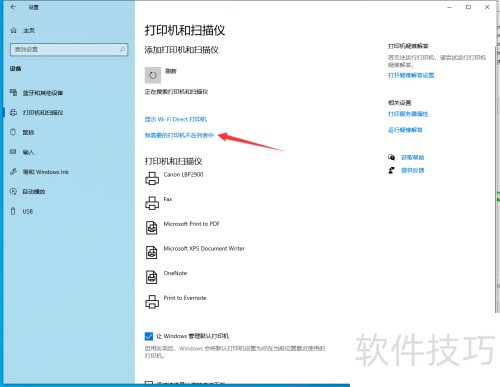Click 我需要的打印机不在列表中 link

pos(179,135)
